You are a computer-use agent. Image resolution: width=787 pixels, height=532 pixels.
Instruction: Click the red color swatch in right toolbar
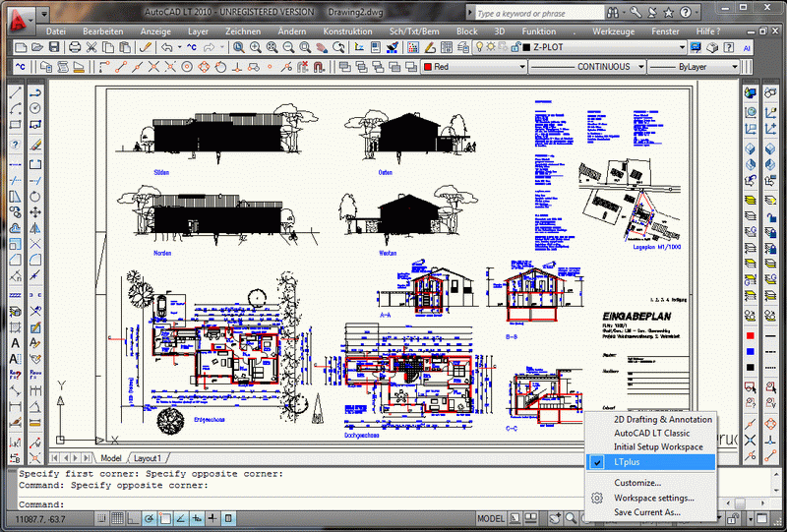click(751, 335)
